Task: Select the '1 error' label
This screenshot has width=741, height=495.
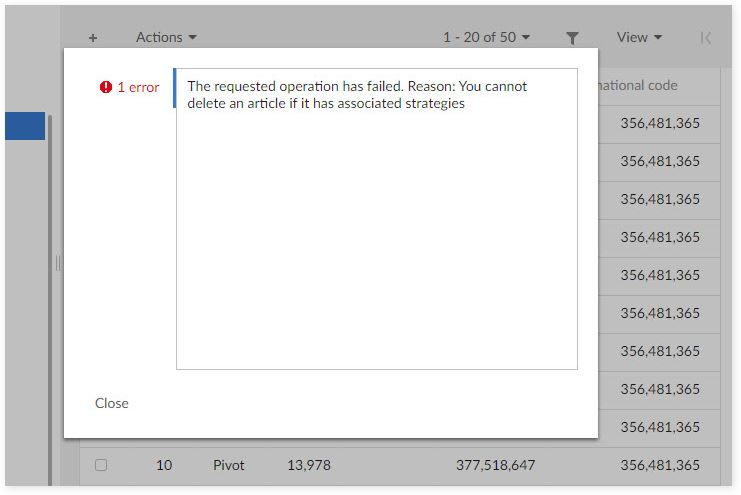Action: click(x=138, y=87)
